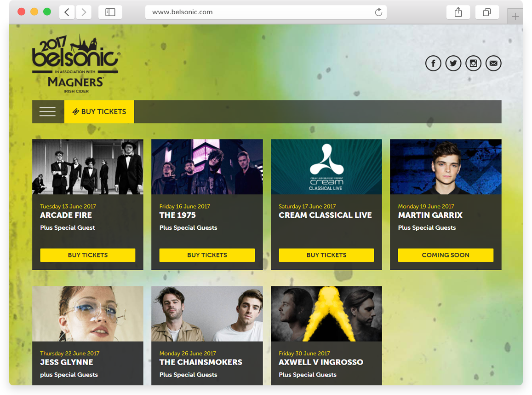
Task: Open the Jess Glynne photo thumbnail
Action: [88, 314]
